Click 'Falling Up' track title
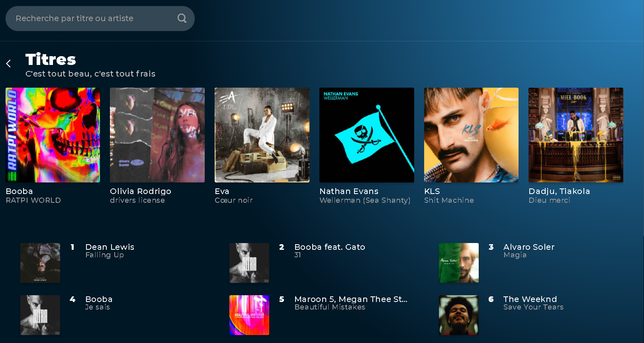Screen dimensions: 644x343 (x=104, y=255)
